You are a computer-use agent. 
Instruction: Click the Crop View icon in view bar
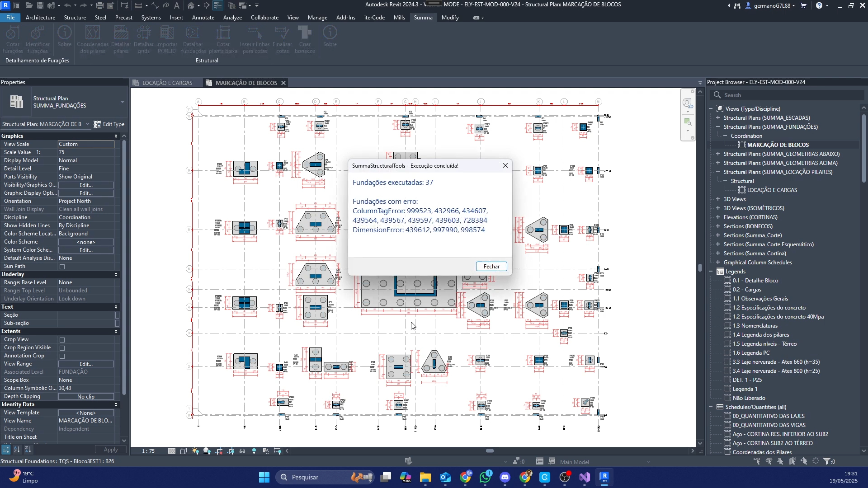tap(219, 451)
